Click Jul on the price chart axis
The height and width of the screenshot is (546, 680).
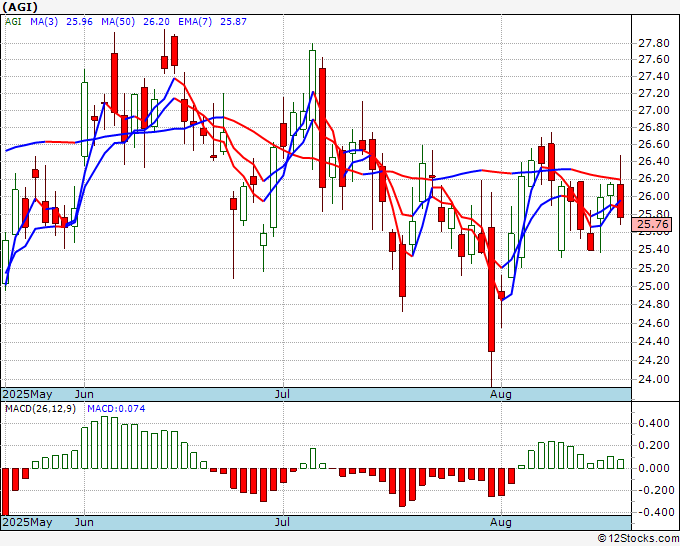282,394
